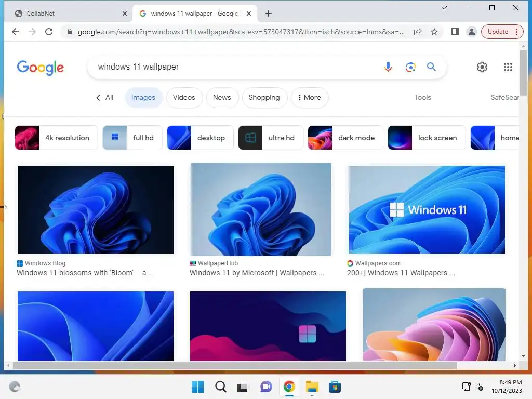Open 'Windows 11 by Microsoft | Wallpapers' link
The width and height of the screenshot is (532, 399).
click(x=257, y=273)
